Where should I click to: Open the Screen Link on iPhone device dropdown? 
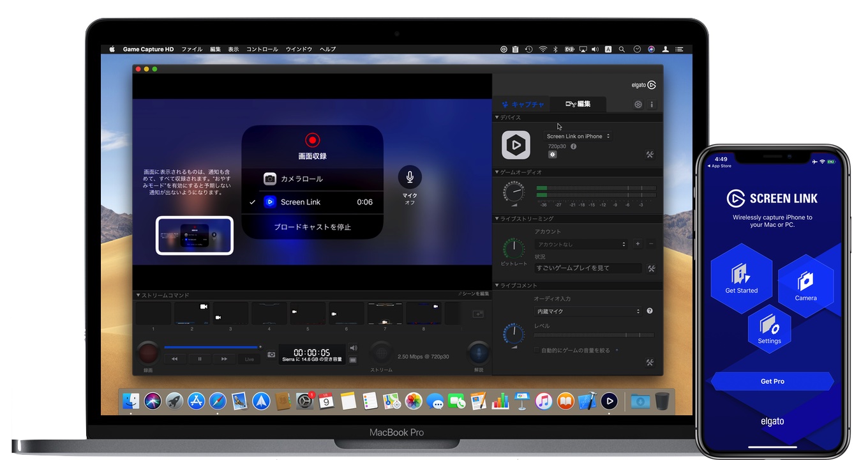578,136
